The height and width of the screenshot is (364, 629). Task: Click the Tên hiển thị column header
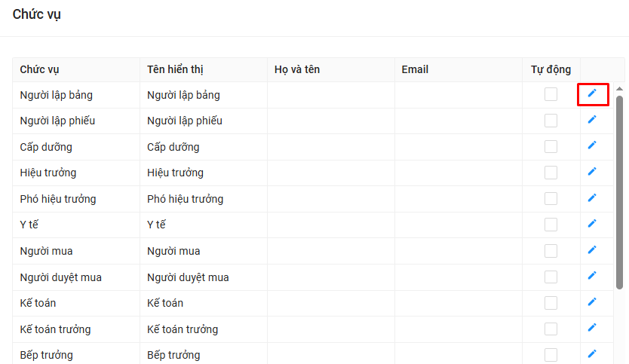(175, 69)
